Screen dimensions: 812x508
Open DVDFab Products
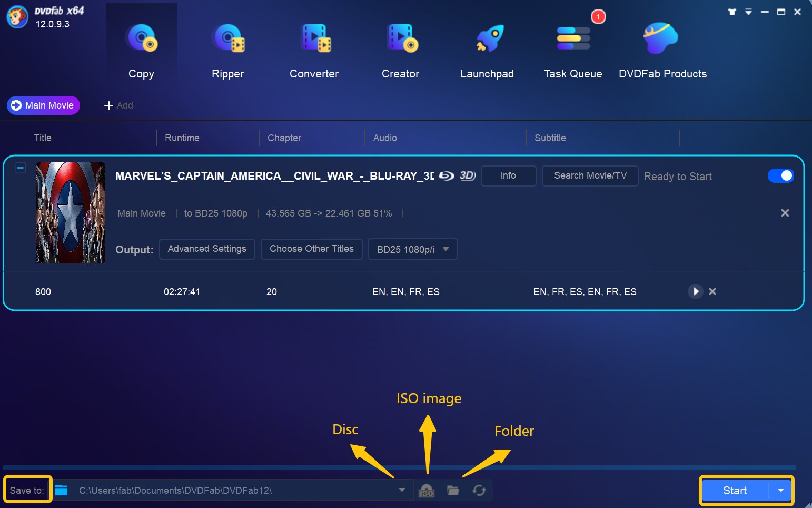[661, 39]
